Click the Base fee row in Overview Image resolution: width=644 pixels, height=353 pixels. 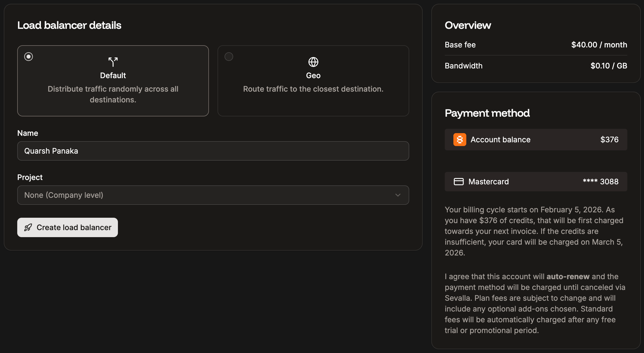pyautogui.click(x=536, y=45)
